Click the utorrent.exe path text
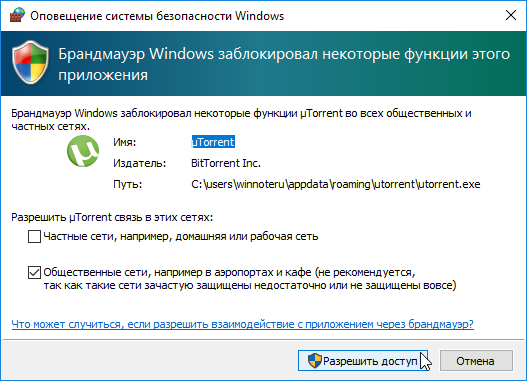Screen dimensions: 527x381 pyautogui.click(x=335, y=184)
